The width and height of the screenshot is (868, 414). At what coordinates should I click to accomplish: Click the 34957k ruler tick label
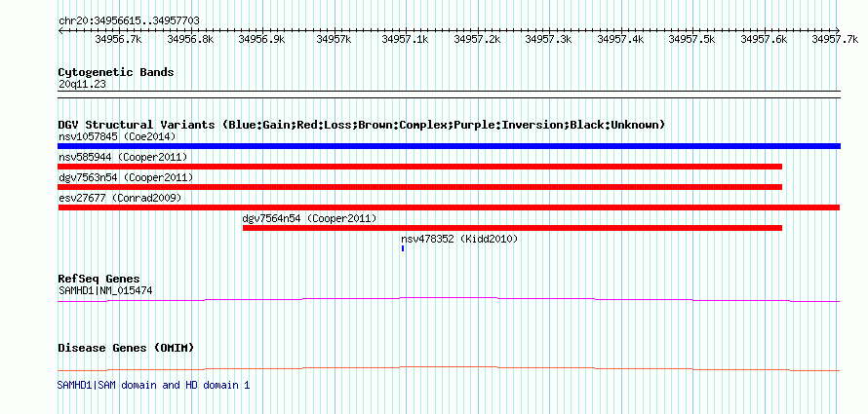(334, 39)
